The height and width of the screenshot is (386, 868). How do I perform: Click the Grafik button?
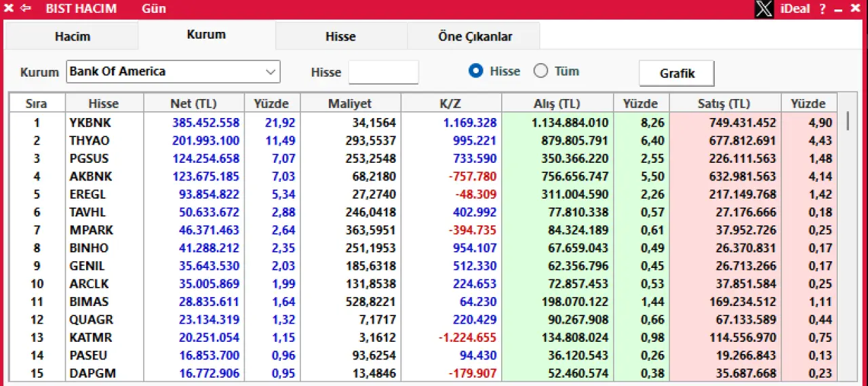point(677,73)
